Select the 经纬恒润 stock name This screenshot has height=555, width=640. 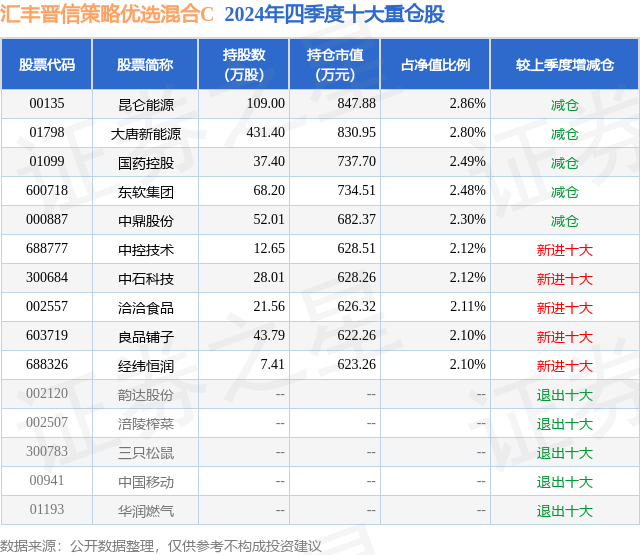[x=146, y=366]
